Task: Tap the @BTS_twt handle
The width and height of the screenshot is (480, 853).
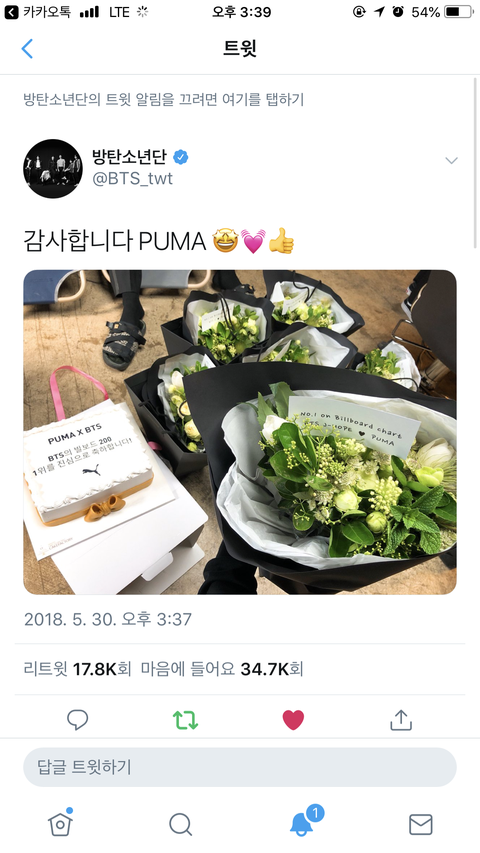Action: (x=133, y=178)
